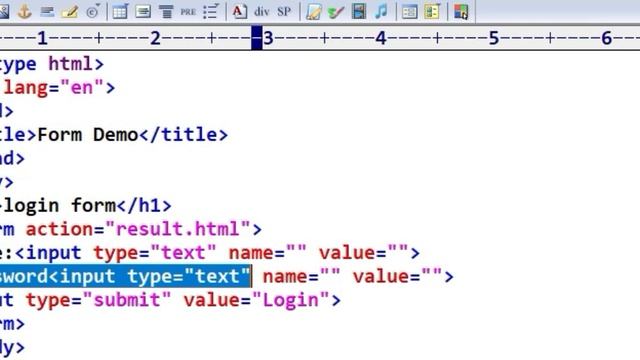Click the "Login" value text
Viewport: 640px width, 360px height.
(291, 300)
